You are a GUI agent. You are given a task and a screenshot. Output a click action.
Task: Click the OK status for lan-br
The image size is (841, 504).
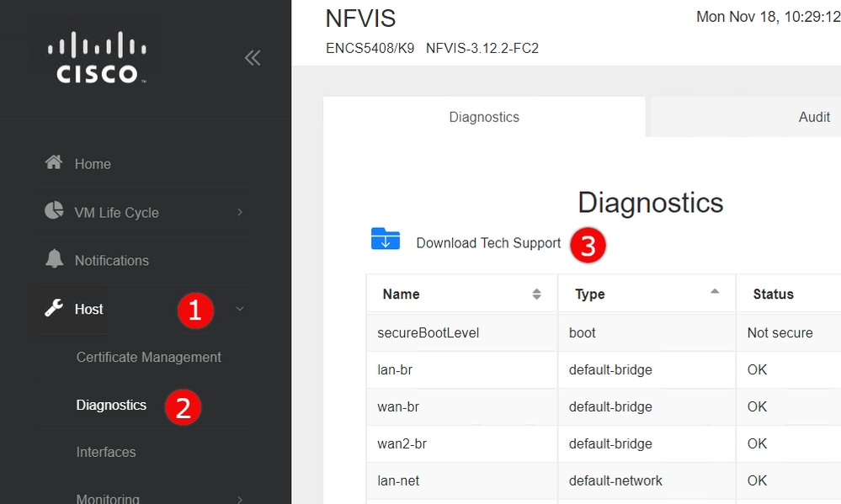point(789,370)
